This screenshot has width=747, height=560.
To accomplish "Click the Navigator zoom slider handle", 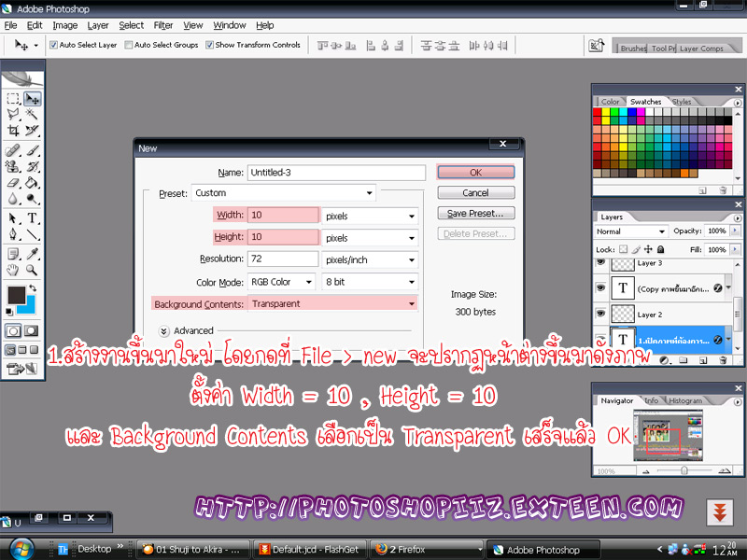I will pos(684,470).
